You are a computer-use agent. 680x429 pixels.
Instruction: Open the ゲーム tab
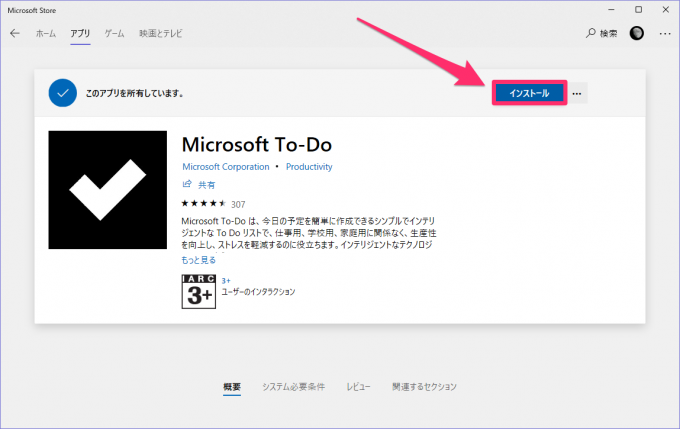click(114, 33)
